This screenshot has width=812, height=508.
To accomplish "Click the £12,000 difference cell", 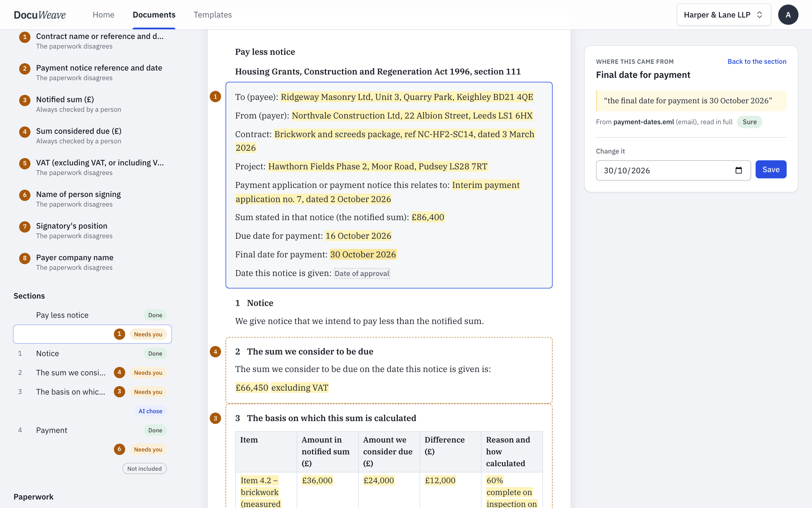I will point(440,480).
